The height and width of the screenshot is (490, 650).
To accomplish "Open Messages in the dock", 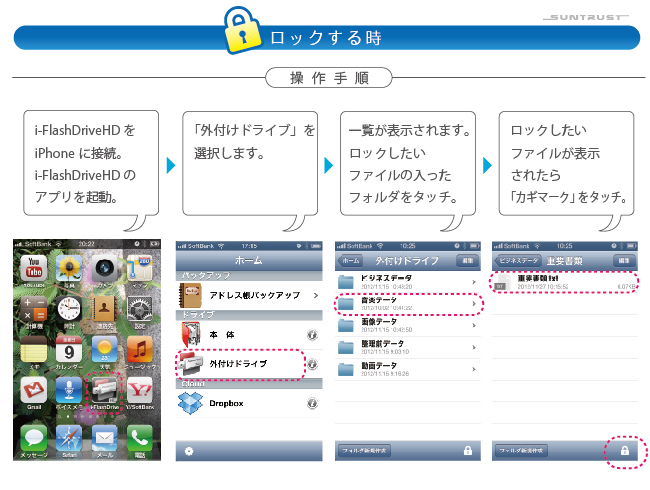I will pyautogui.click(x=34, y=438).
